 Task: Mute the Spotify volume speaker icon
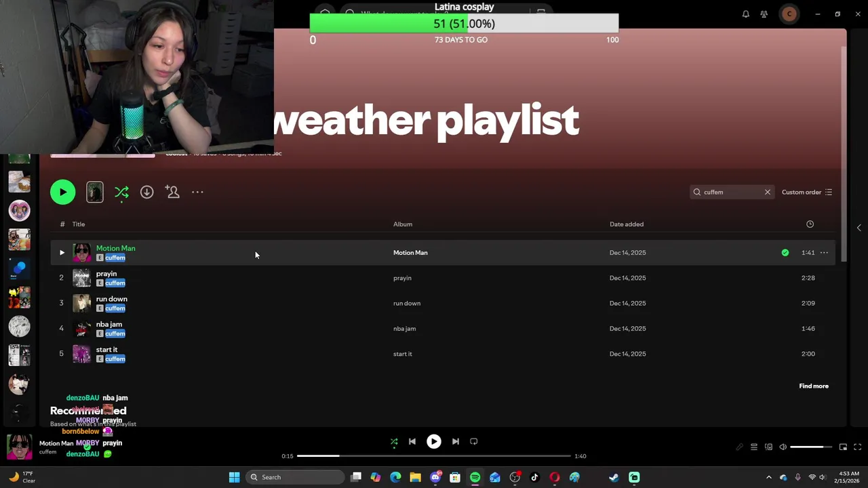pyautogui.click(x=783, y=447)
